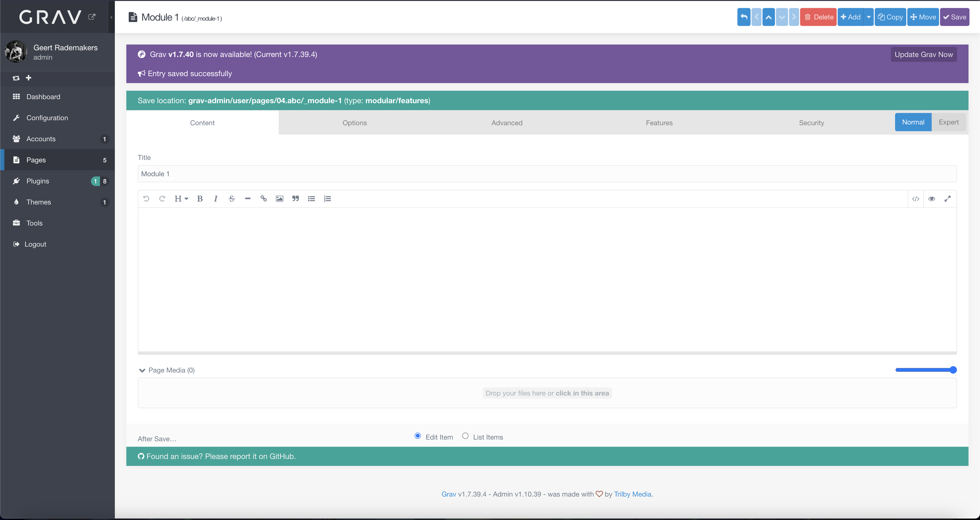Click the Bold formatting icon
Image resolution: width=980 pixels, height=520 pixels.
point(200,199)
